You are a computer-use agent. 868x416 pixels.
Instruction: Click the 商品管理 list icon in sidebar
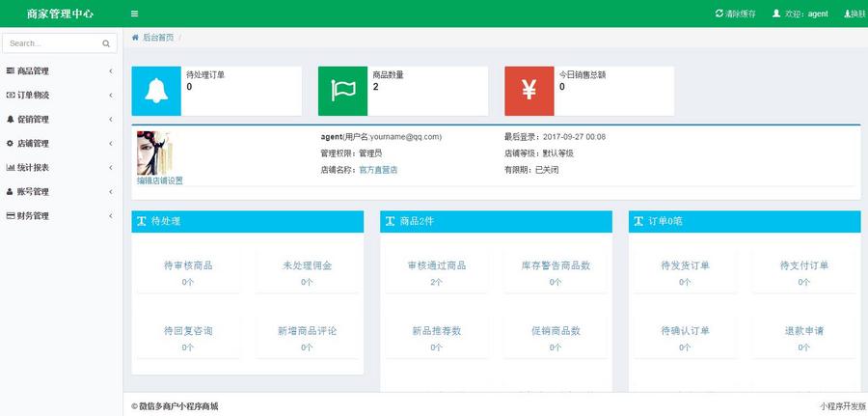(10, 70)
